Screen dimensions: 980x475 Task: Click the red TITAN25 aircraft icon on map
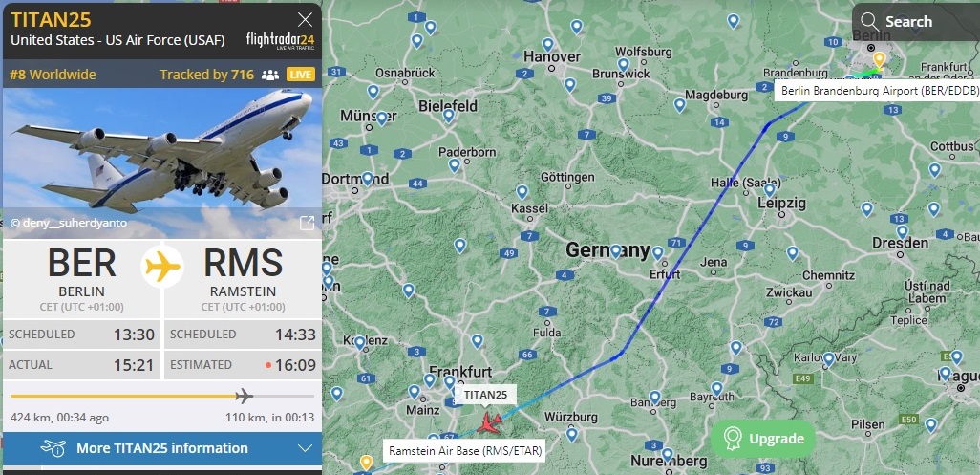click(489, 423)
